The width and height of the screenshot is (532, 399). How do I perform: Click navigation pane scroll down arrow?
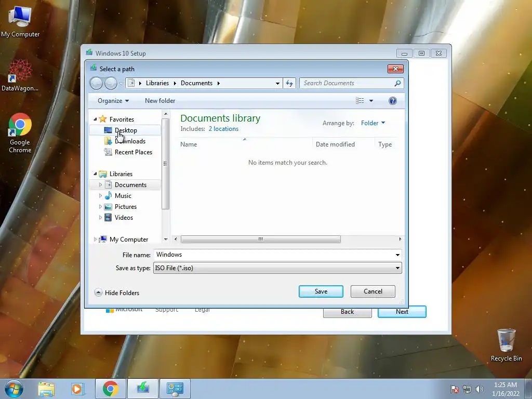point(166,239)
